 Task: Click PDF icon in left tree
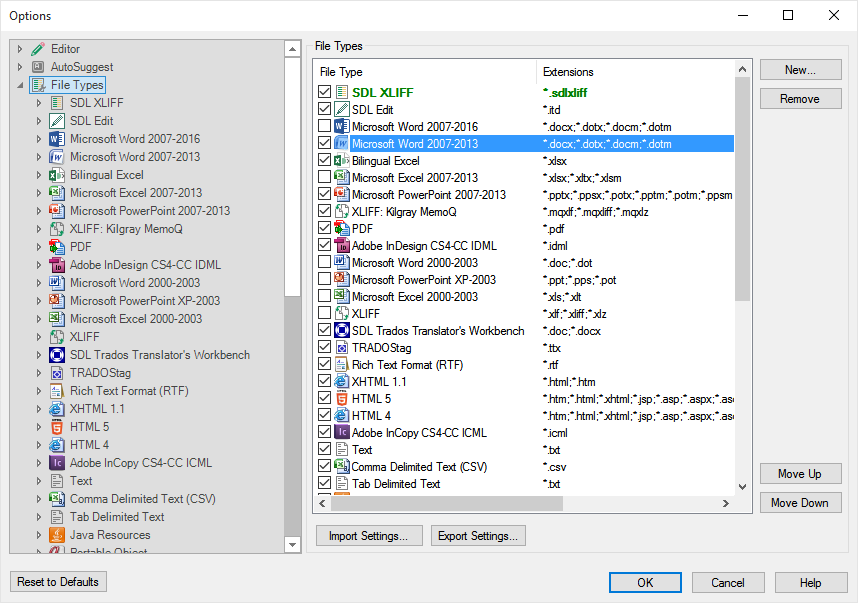pos(57,247)
